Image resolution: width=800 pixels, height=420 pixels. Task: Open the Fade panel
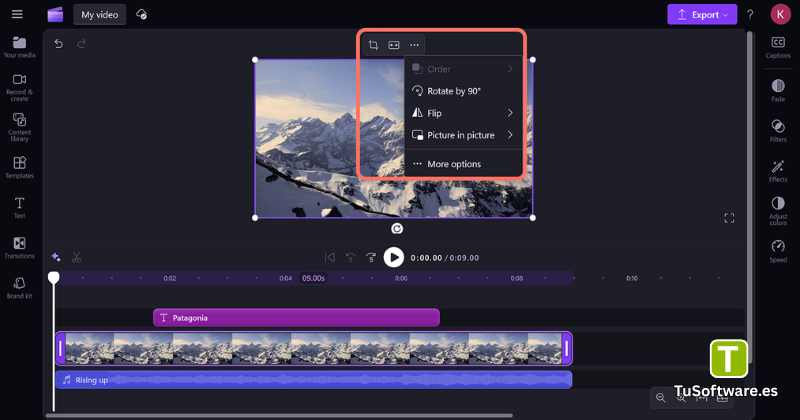pos(778,90)
